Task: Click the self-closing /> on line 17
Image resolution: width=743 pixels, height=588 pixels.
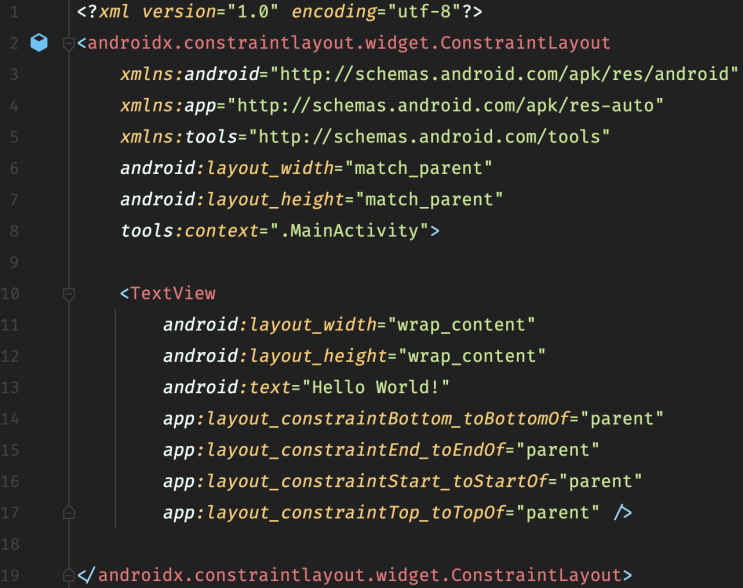Action: coord(622,512)
